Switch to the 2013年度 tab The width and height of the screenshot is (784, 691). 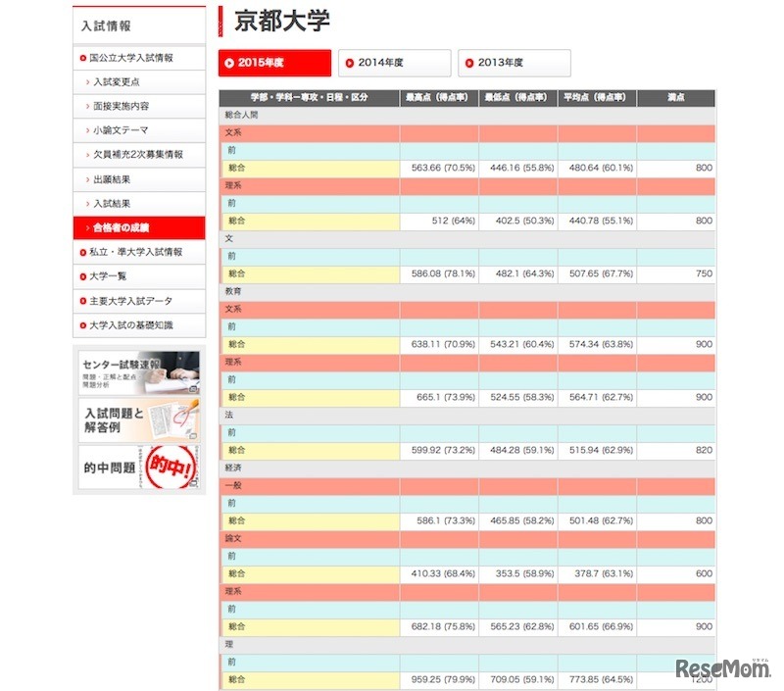514,63
